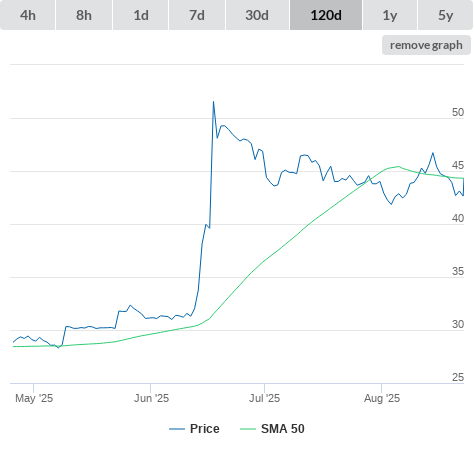
Task: Select the active 120d tab
Action: click(326, 15)
